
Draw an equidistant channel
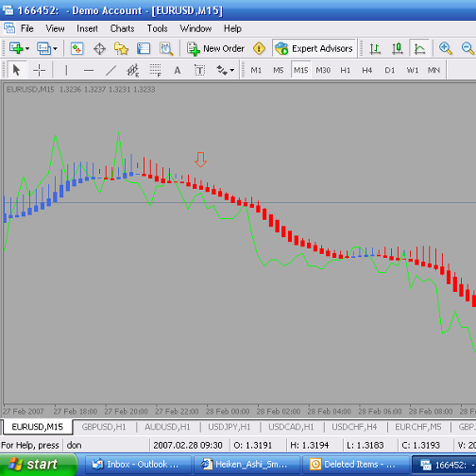point(132,70)
